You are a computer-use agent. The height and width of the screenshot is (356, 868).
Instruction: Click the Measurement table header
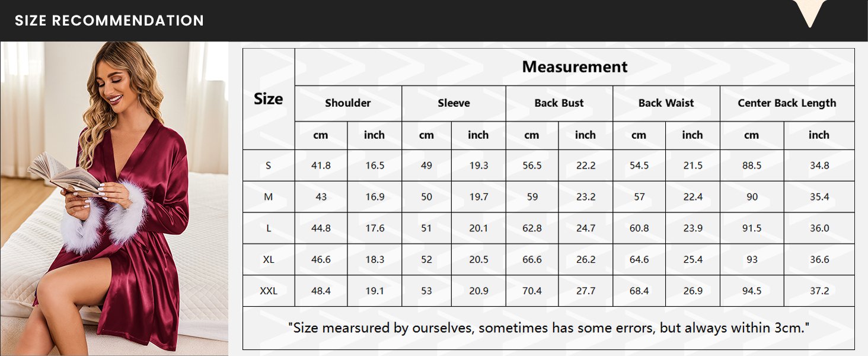575,67
